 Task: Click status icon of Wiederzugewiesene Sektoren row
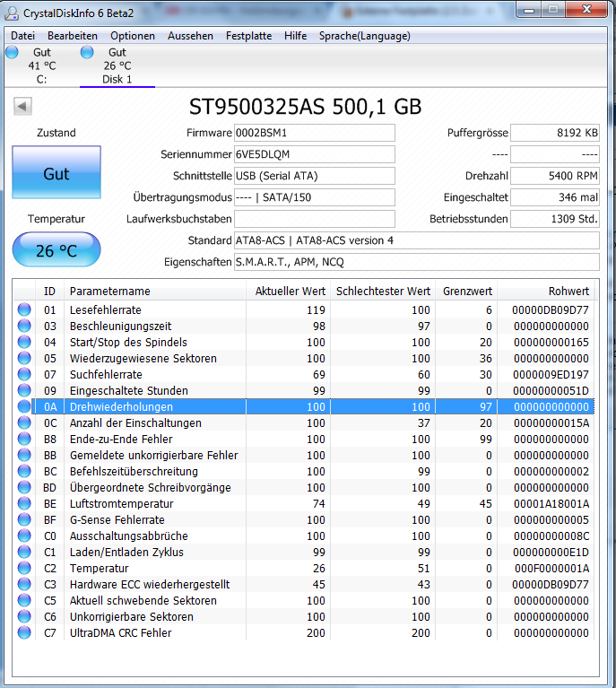[24, 359]
